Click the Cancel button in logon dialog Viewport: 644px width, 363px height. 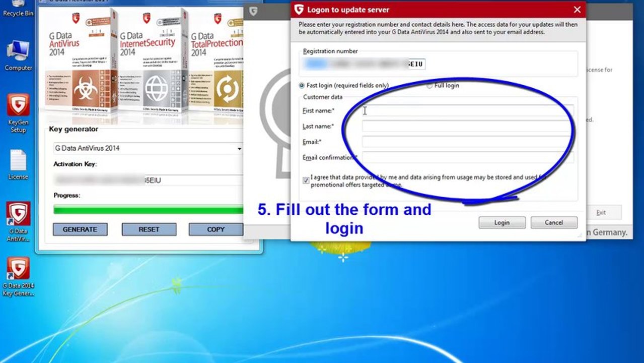[554, 222]
